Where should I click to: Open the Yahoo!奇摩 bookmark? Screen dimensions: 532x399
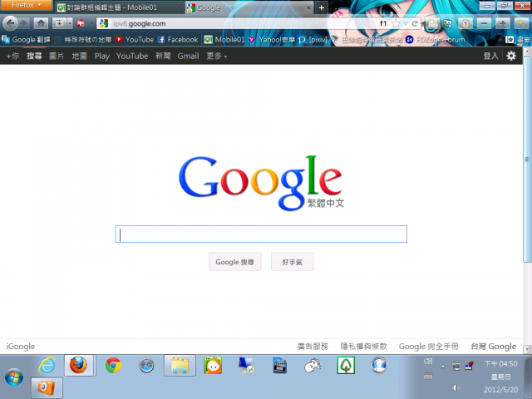point(272,40)
